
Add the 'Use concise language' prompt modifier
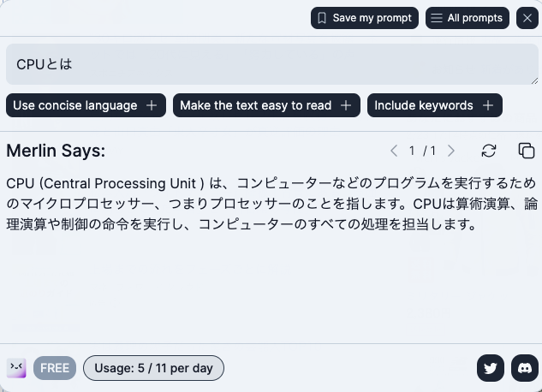coord(86,105)
